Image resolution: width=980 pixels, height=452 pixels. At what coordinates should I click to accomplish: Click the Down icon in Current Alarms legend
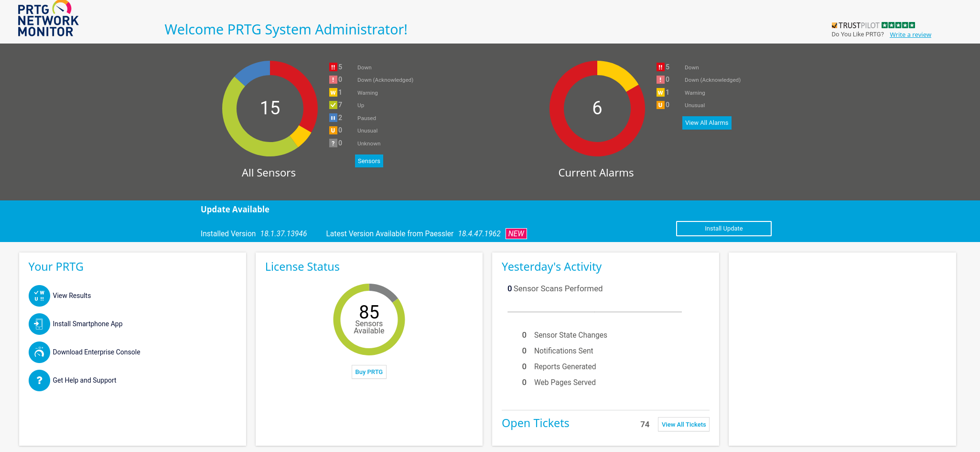tap(660, 67)
